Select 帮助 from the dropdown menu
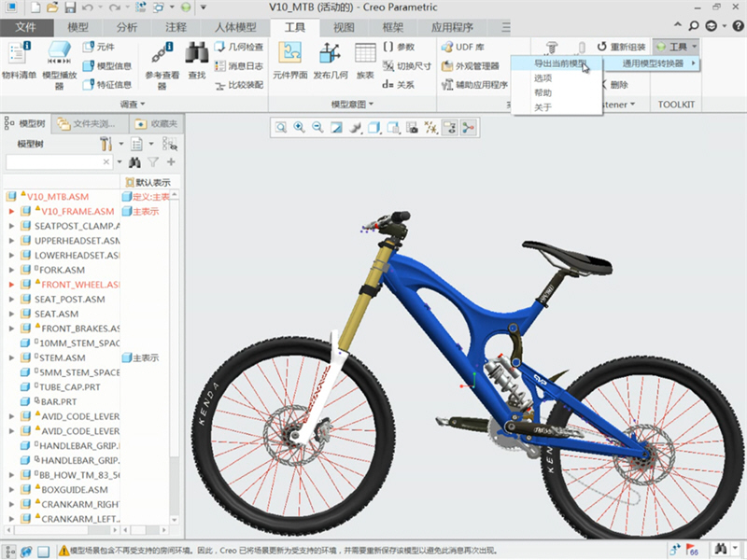This screenshot has width=747, height=560. click(x=557, y=92)
